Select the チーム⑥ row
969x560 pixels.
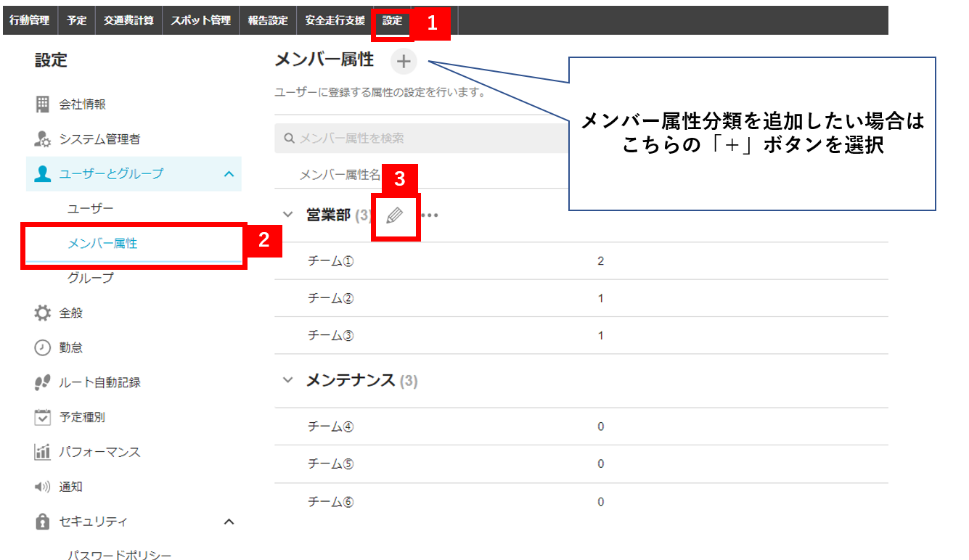pyautogui.click(x=581, y=502)
